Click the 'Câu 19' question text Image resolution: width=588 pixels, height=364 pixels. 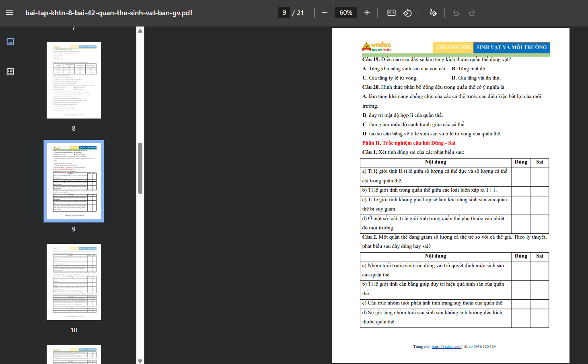436,59
